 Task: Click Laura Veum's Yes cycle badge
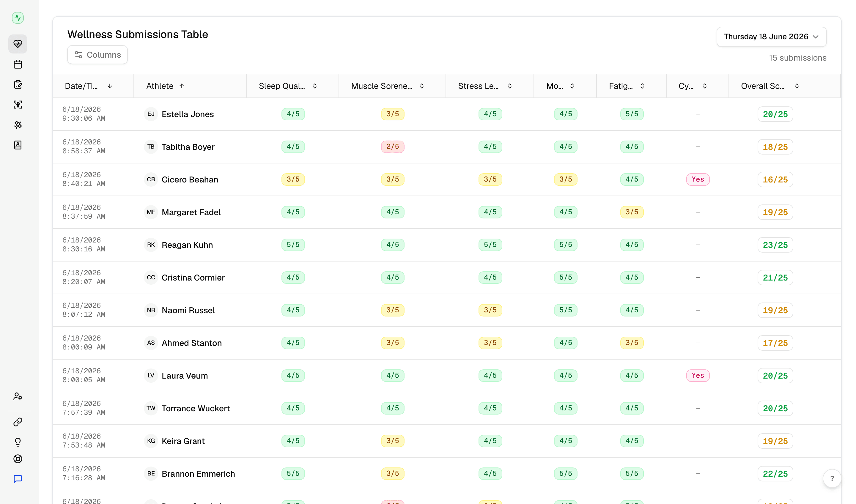pyautogui.click(x=698, y=375)
